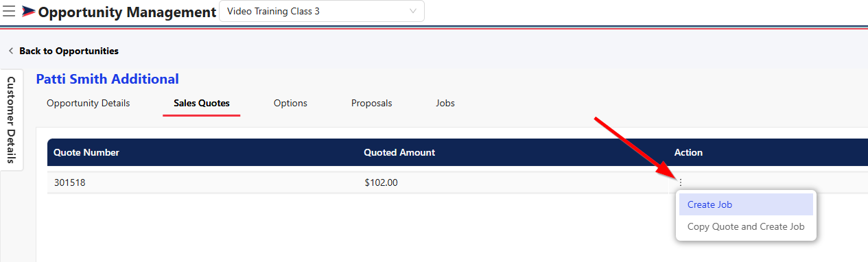Select the Sales Quotes tab
Image resolution: width=868 pixels, height=262 pixels.
coord(202,104)
